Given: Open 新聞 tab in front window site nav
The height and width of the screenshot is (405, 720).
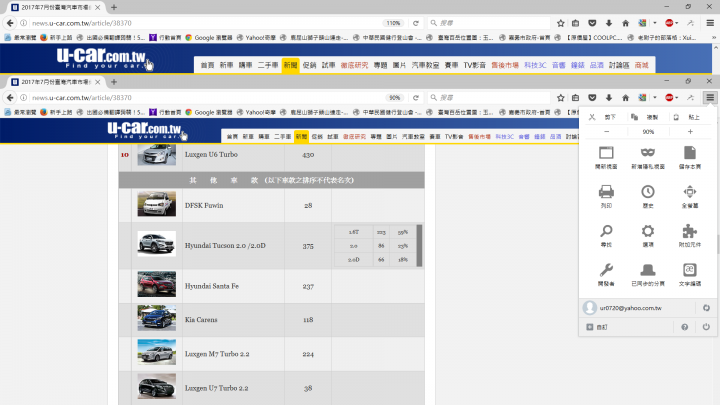Looking at the screenshot, I should (x=301, y=136).
